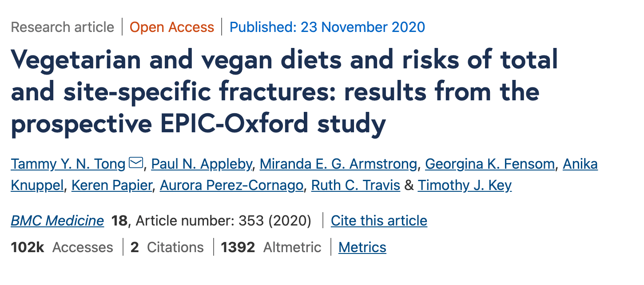Open Paul N. Appleby author link
644x285 pixels.
202,164
